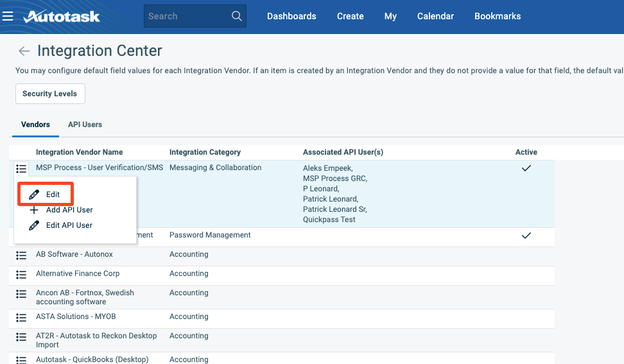
Task: Click the Integration Center page title
Action: pos(100,51)
